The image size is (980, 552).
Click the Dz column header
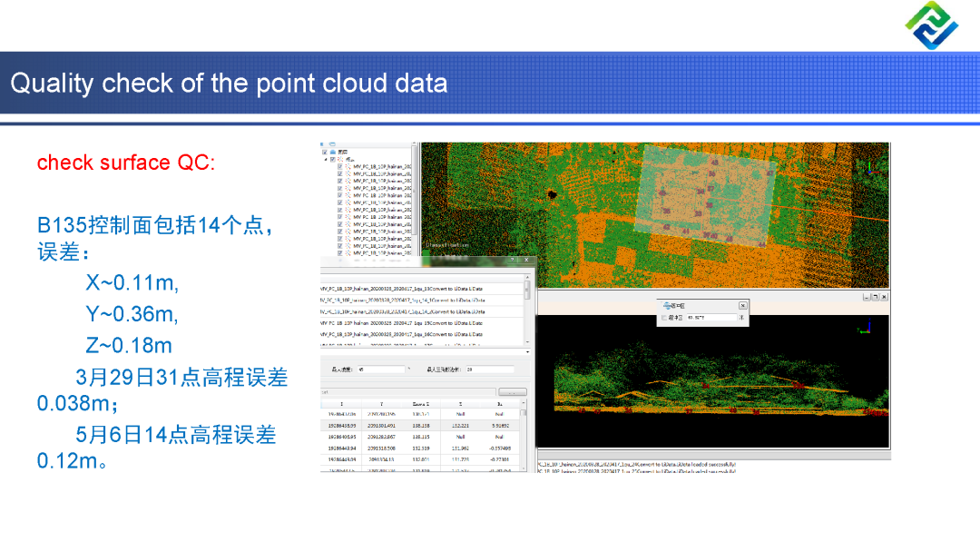point(499,404)
